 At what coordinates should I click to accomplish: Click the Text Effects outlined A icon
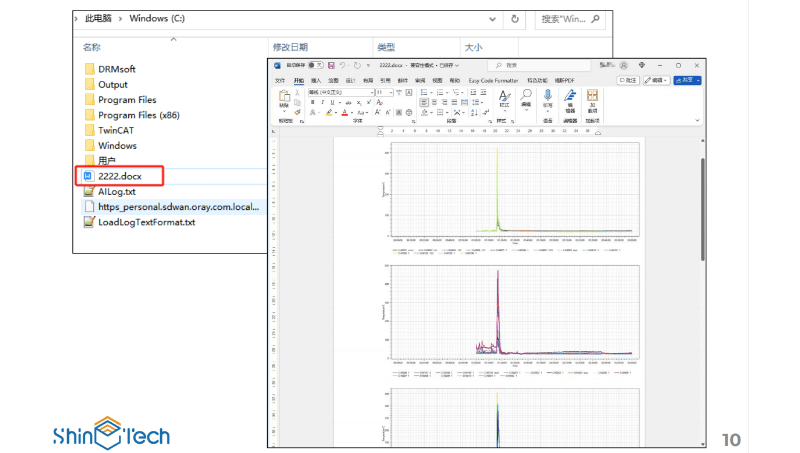313,112
